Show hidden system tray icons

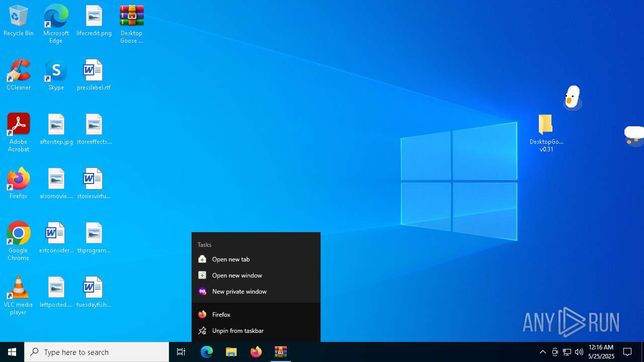[543, 352]
